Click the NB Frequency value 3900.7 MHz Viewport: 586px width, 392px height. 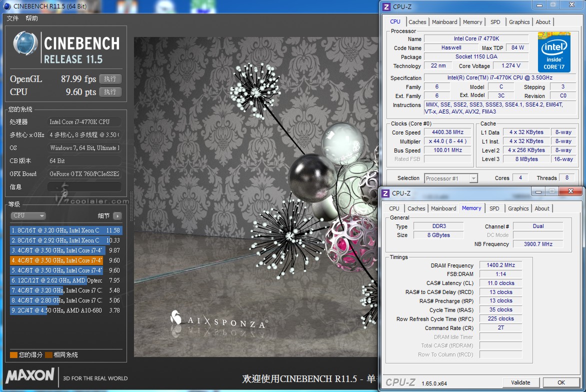pyautogui.click(x=538, y=244)
